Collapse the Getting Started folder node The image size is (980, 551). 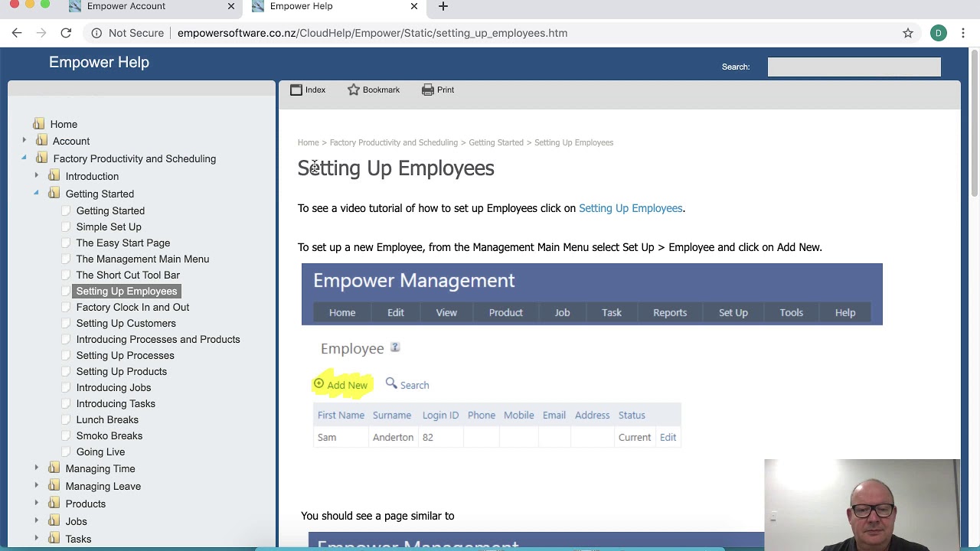[36, 194]
